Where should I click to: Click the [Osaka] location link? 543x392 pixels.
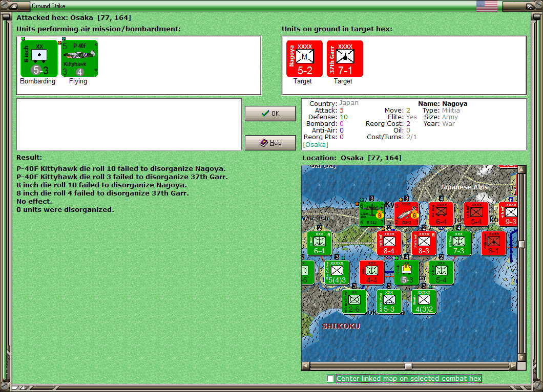click(x=316, y=145)
